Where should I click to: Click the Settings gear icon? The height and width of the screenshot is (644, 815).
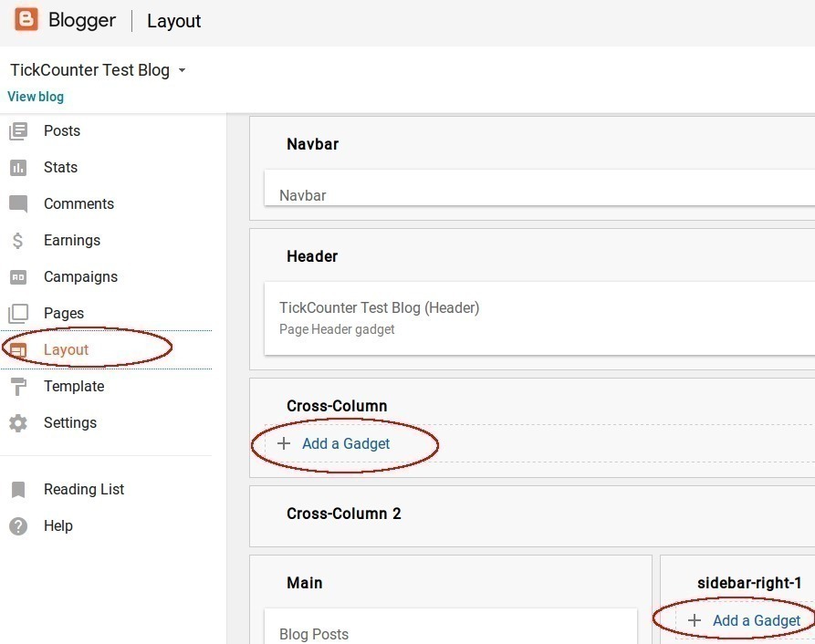18,423
